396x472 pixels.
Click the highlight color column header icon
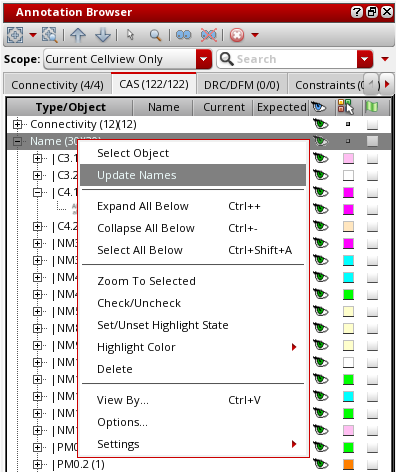346,107
